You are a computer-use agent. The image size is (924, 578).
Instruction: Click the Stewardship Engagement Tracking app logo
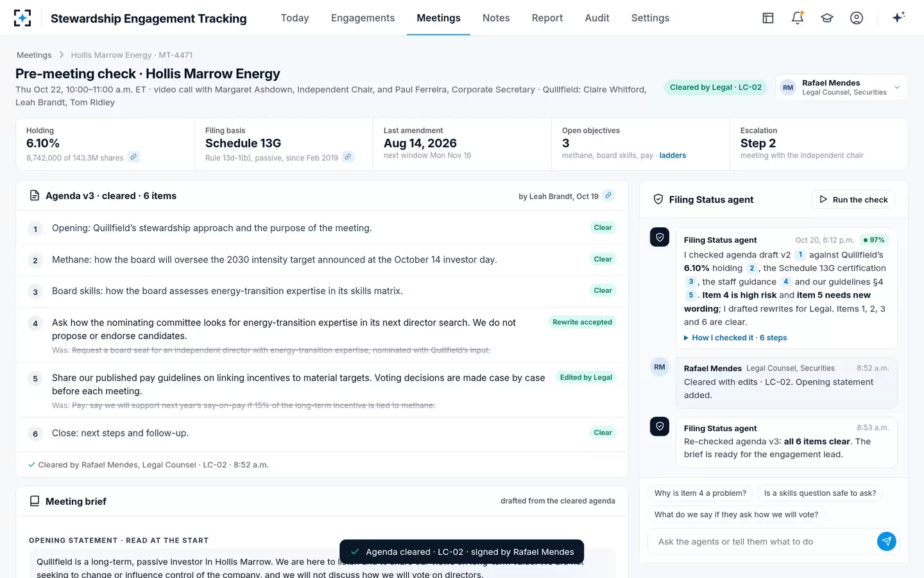point(22,18)
